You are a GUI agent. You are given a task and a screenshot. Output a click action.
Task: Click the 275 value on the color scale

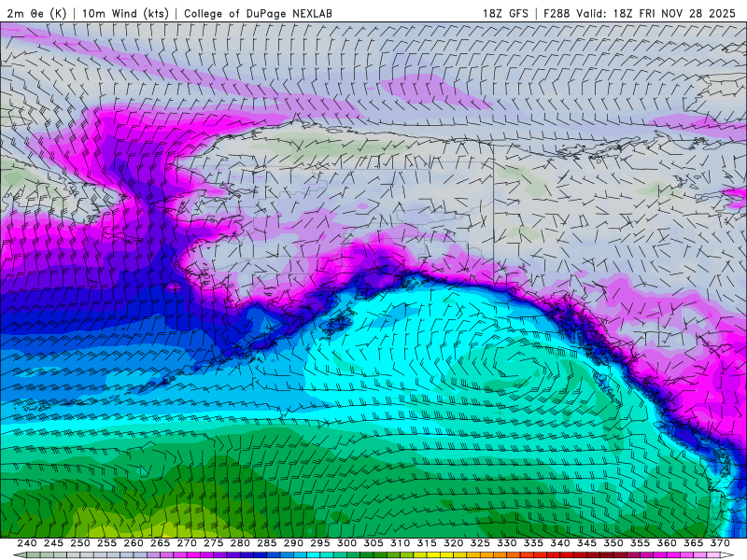[x=214, y=543]
